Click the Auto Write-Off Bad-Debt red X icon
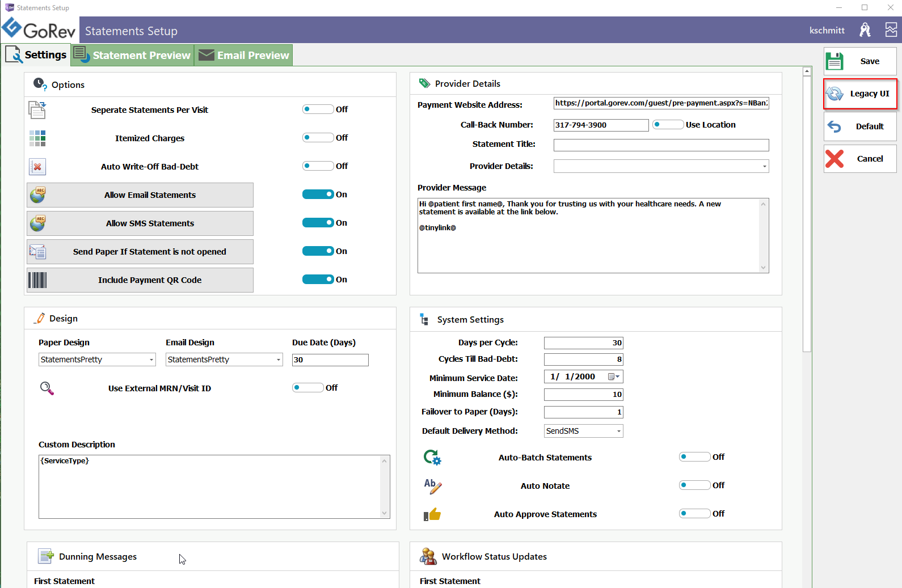The image size is (902, 588). pyautogui.click(x=37, y=167)
